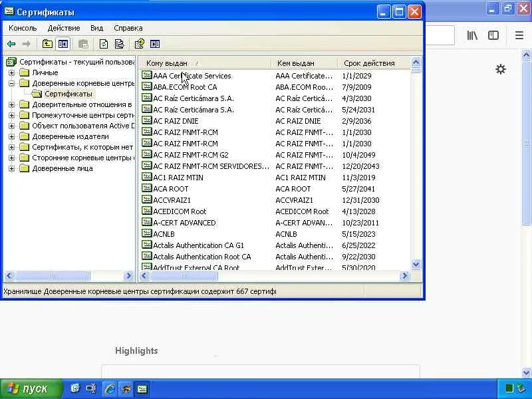Click the Library icon in the browser window
This screenshot has height=399, width=532.
pos(472,35)
